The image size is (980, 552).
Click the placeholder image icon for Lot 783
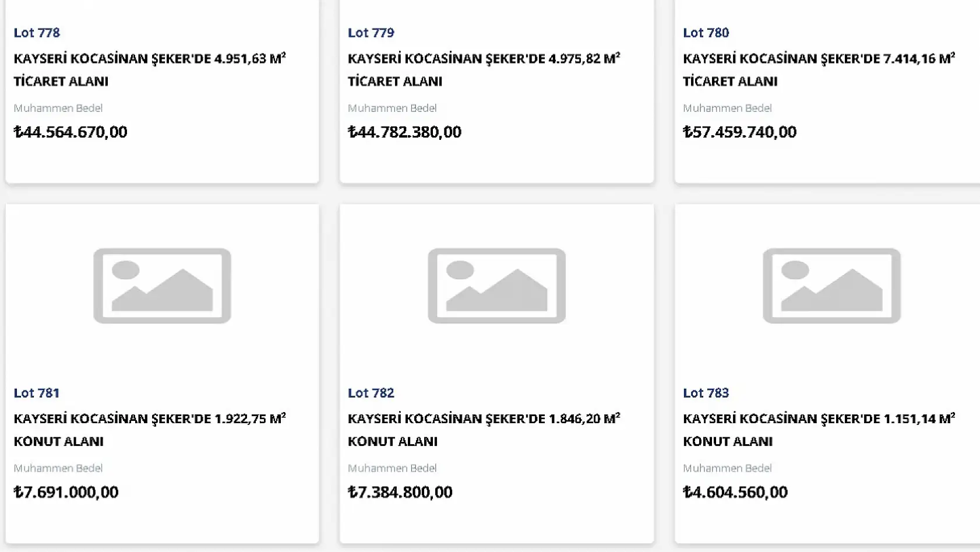click(831, 286)
